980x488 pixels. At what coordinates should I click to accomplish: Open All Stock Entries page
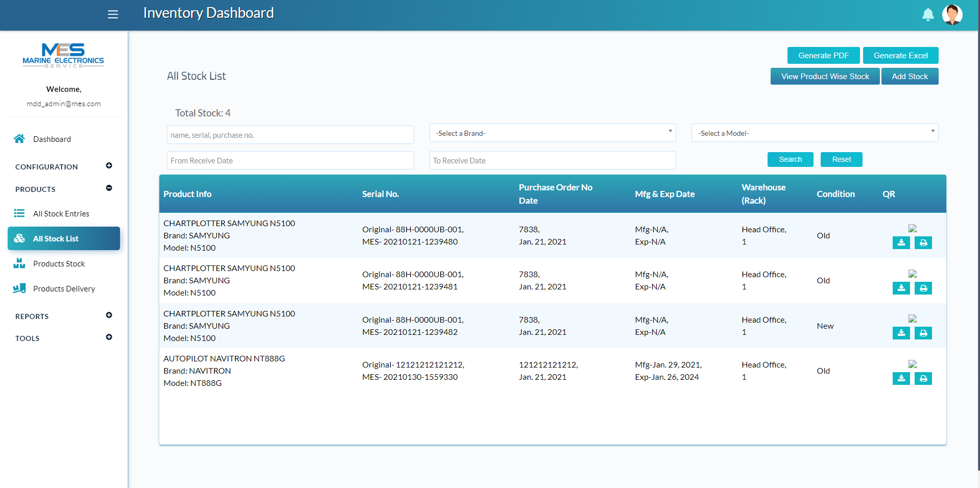click(x=64, y=213)
